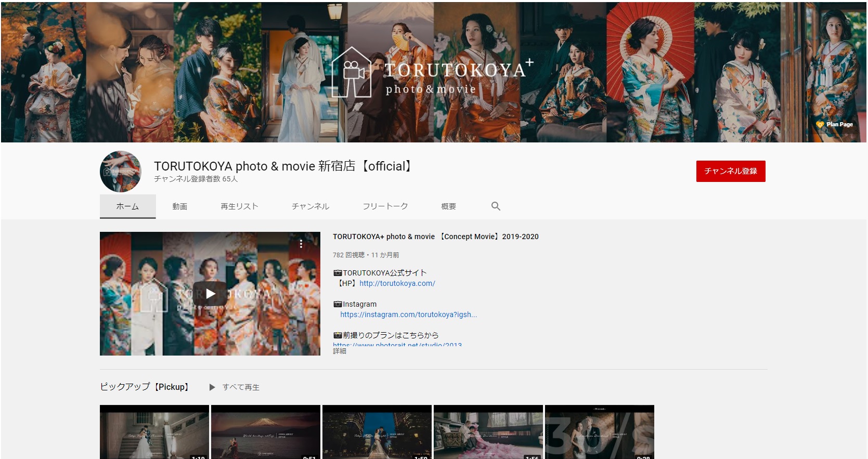Screen dimensions: 868x459
Task: Open the フリートーク tab
Action: [385, 206]
